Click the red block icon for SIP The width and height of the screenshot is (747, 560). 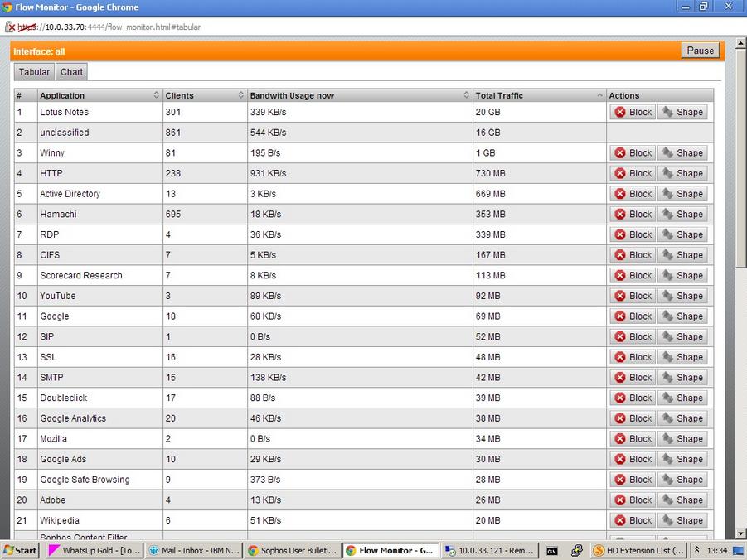pos(620,336)
